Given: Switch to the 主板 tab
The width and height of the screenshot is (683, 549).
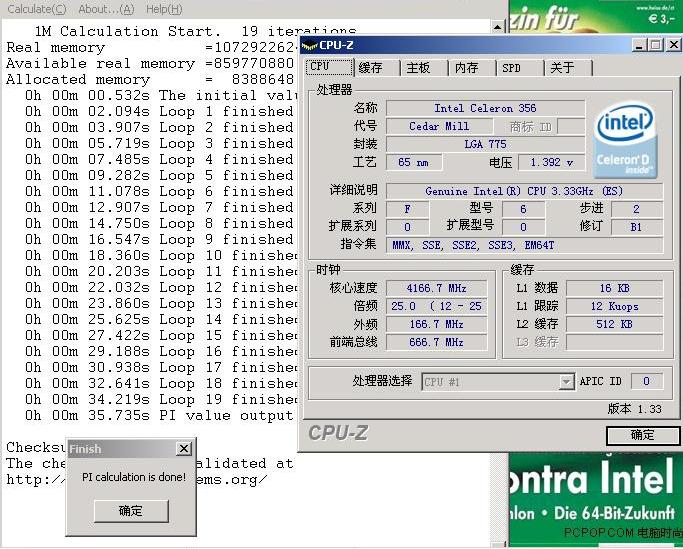Looking at the screenshot, I should tap(425, 68).
